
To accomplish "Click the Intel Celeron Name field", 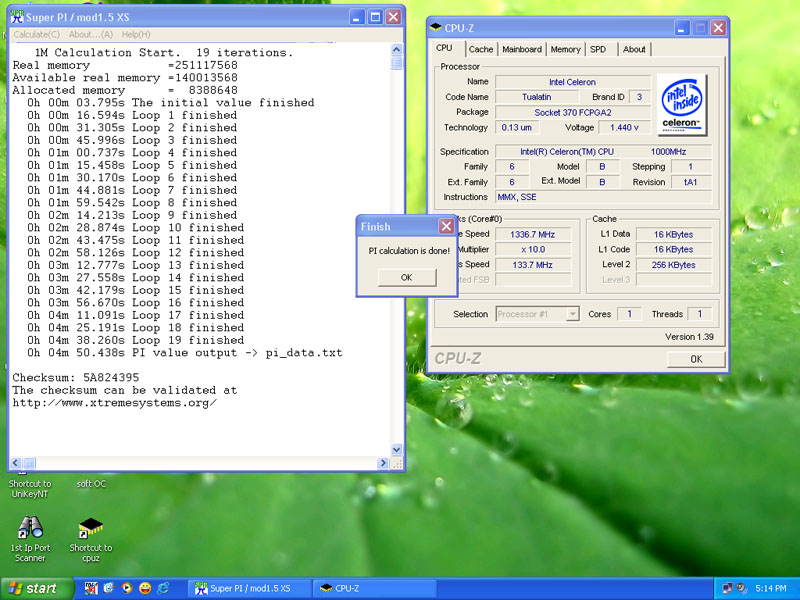I will coord(572,82).
